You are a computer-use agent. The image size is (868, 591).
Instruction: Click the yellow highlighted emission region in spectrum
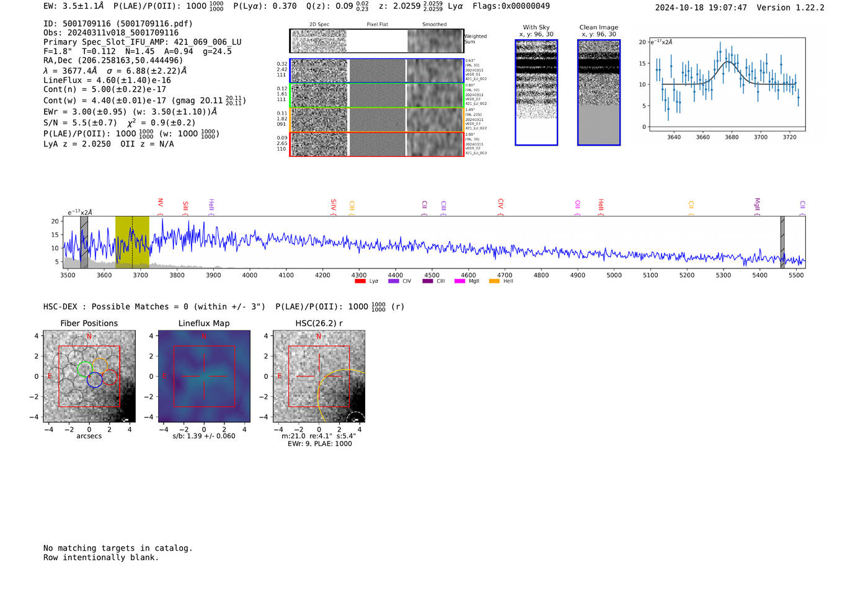[x=132, y=242]
